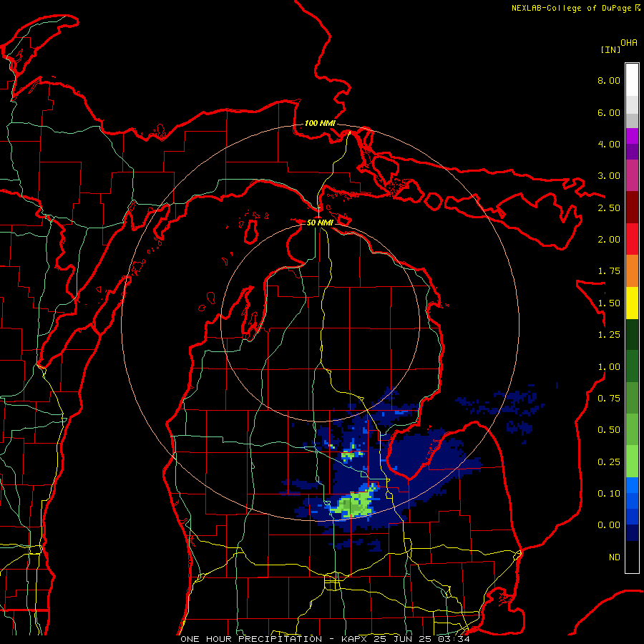
Task: Click the '0.50' legend value
Action: click(609, 430)
